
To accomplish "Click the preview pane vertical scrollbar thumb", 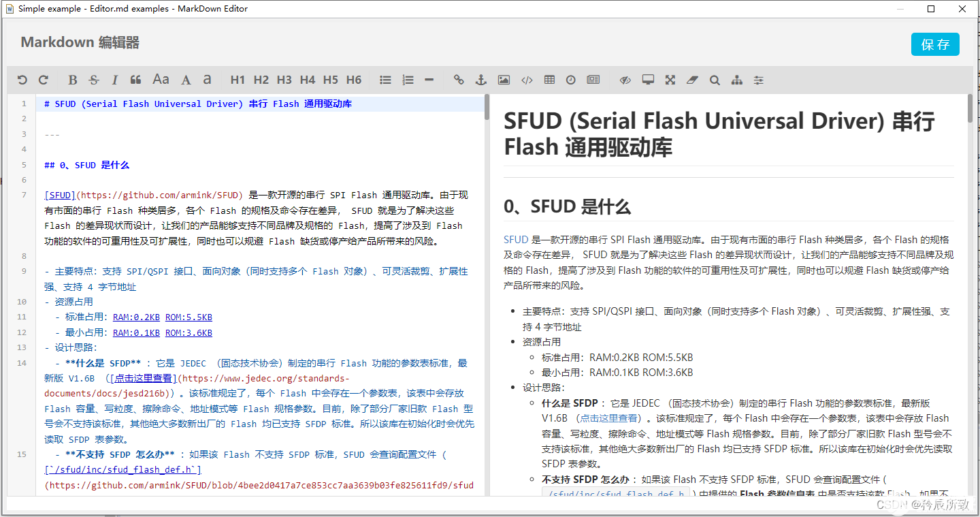I will pos(970,108).
